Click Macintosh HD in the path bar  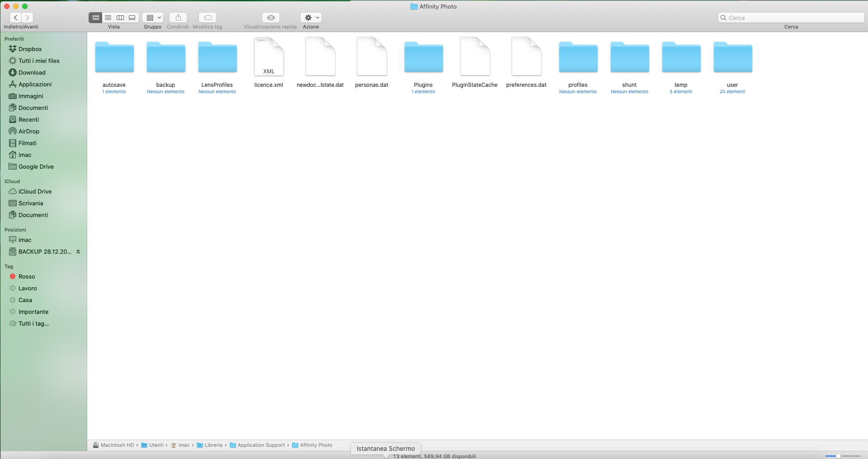tap(113, 445)
